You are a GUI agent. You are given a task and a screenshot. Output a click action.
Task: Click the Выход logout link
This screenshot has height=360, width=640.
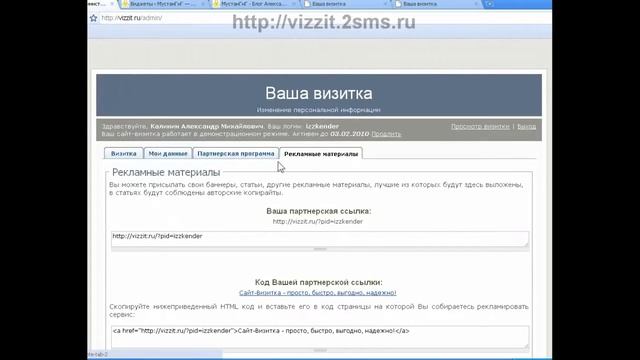pyautogui.click(x=527, y=127)
